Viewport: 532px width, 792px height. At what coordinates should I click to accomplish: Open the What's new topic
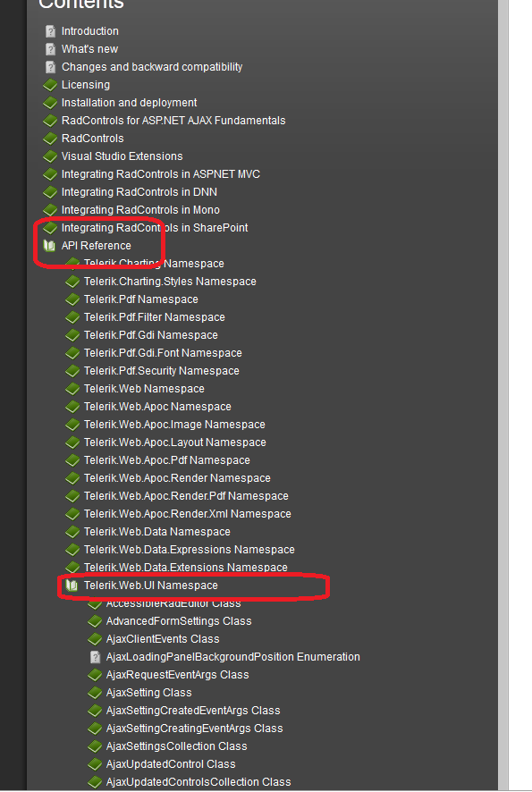click(89, 49)
